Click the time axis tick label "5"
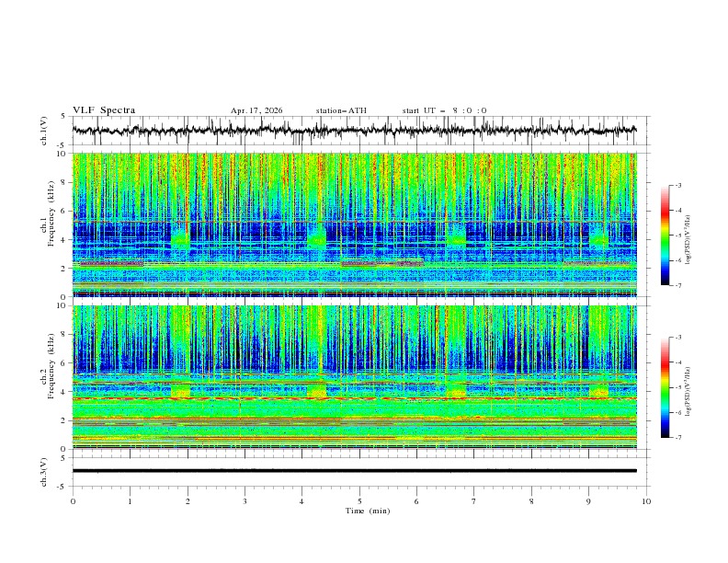 pos(359,501)
